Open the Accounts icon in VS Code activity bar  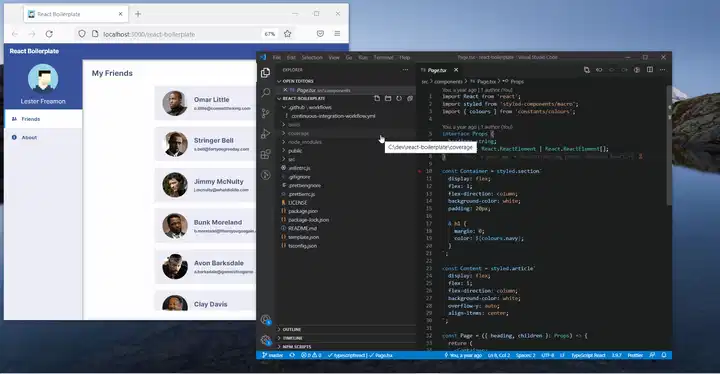pyautogui.click(x=265, y=320)
